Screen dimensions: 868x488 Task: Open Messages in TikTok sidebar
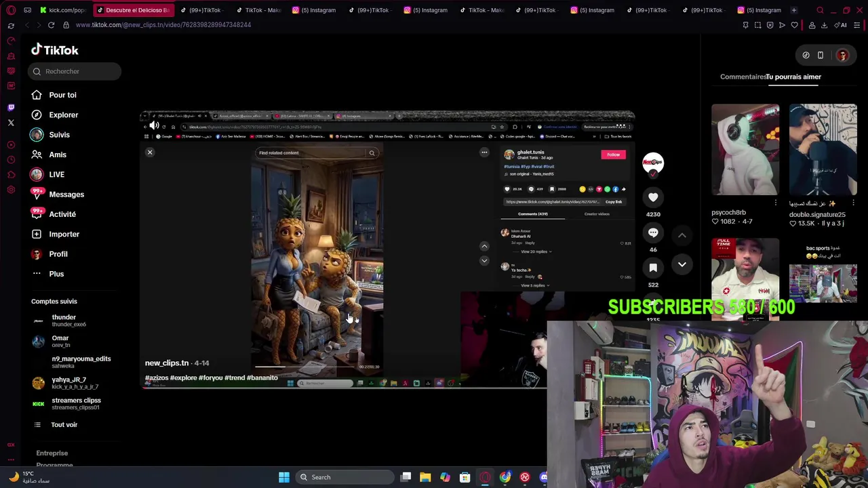66,195
